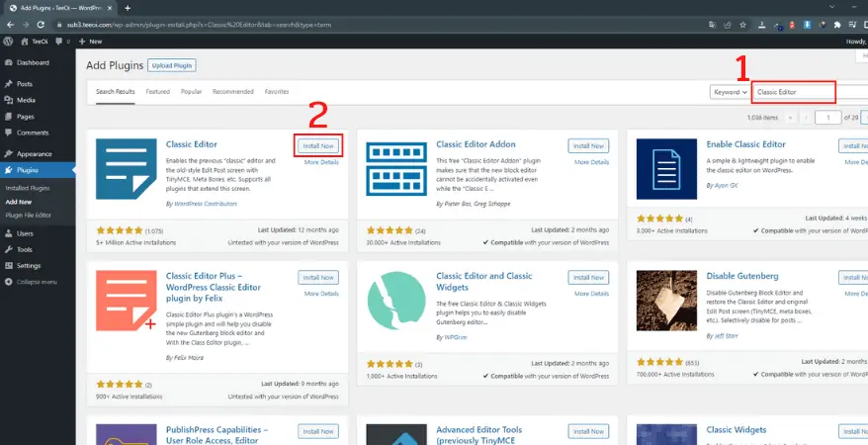More Details for Classic Editor and Classic Widgets
Image resolution: width=868 pixels, height=445 pixels.
pos(591,294)
